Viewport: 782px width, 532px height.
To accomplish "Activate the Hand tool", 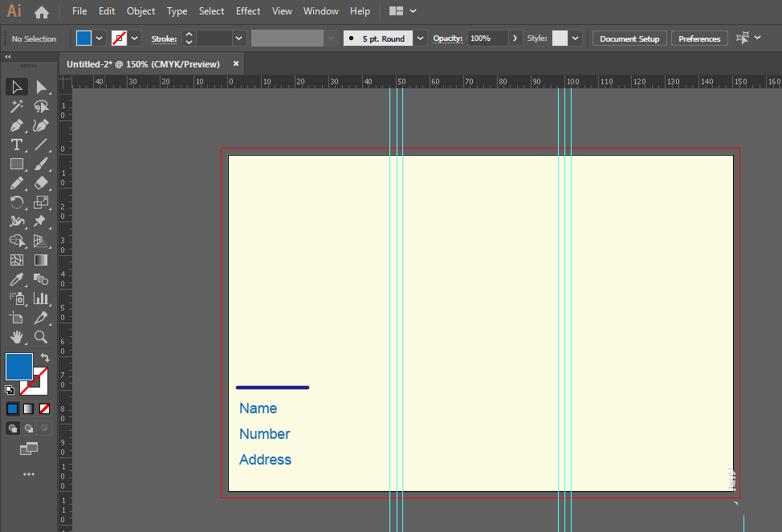I will 16,337.
